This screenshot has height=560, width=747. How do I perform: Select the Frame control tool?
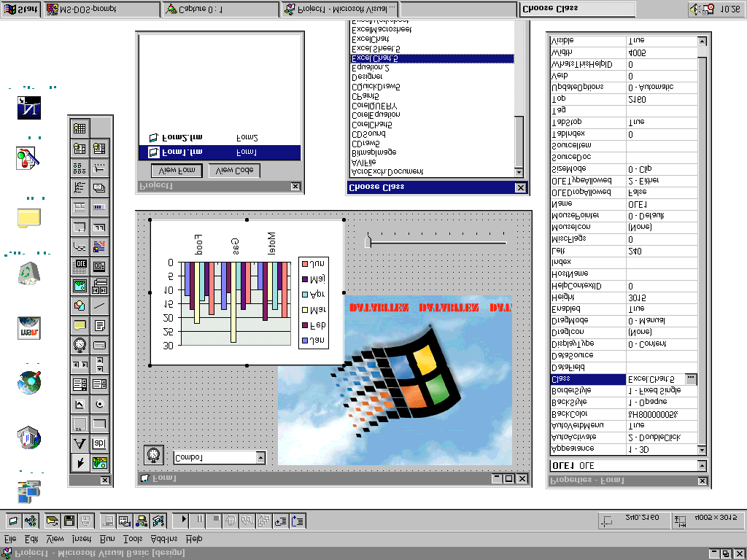(x=80, y=424)
